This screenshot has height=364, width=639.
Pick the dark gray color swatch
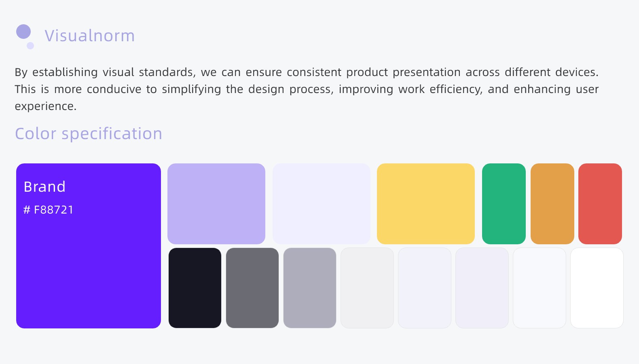click(252, 288)
